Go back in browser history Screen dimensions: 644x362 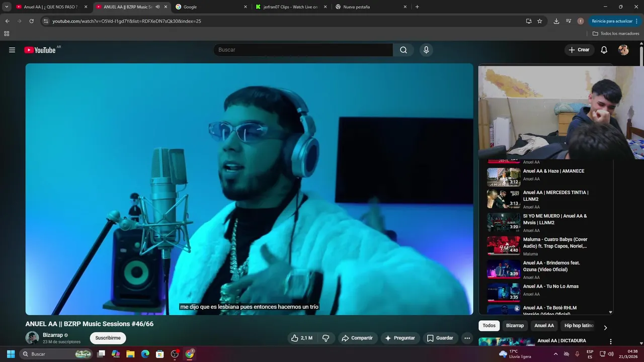pos(7,21)
